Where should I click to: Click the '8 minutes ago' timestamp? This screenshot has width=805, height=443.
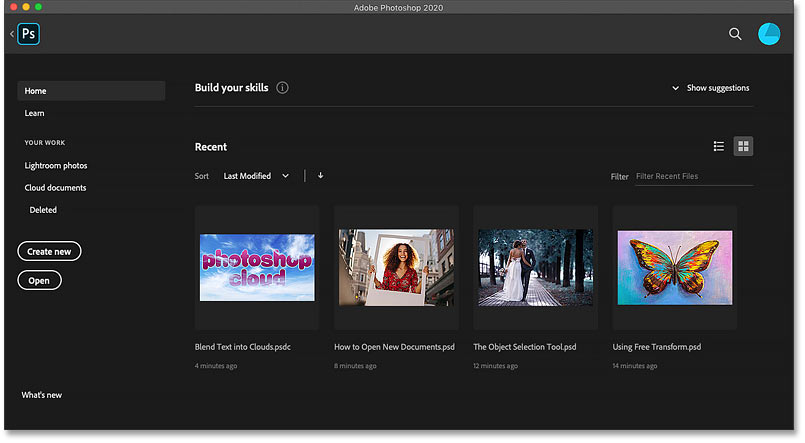355,365
